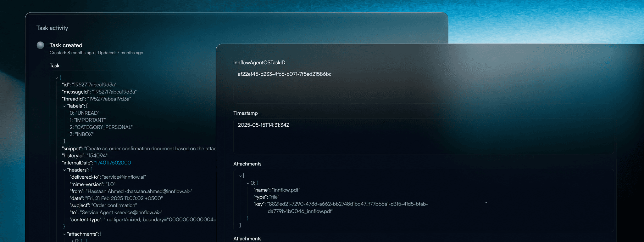
Task: Select the "subject": "Order confirmation" row
Action: [103, 205]
